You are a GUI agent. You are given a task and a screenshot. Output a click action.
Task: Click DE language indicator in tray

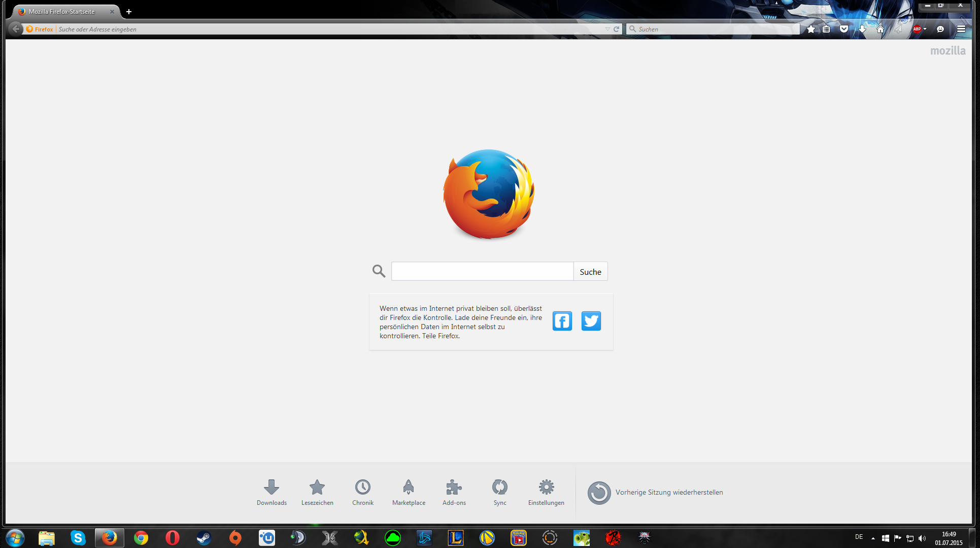[x=859, y=537]
